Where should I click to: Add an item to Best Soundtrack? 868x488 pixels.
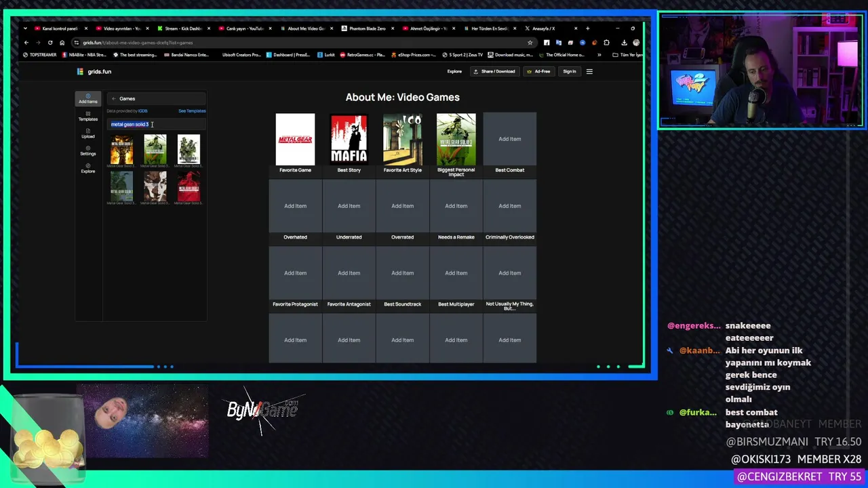(402, 273)
